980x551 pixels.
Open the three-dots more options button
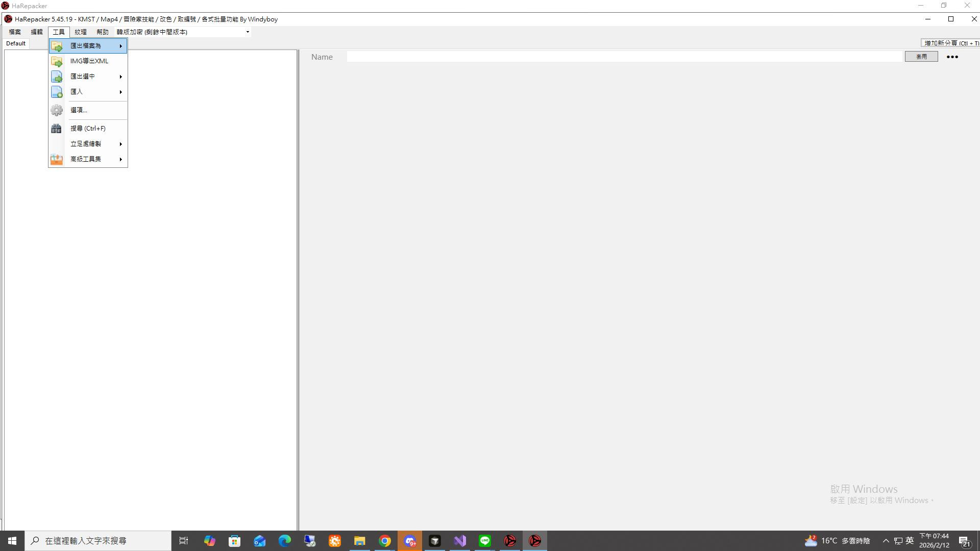point(952,57)
